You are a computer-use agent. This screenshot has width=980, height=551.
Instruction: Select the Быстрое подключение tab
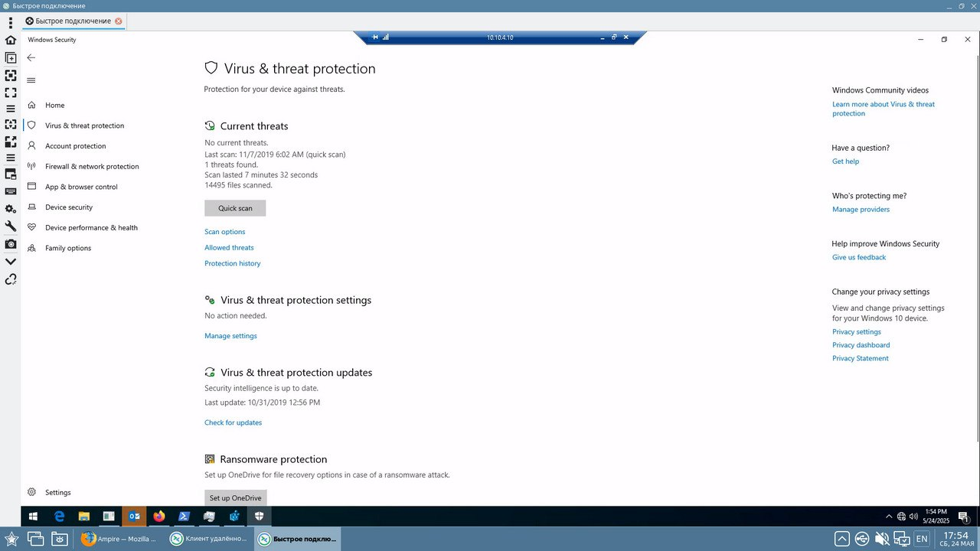pos(73,21)
